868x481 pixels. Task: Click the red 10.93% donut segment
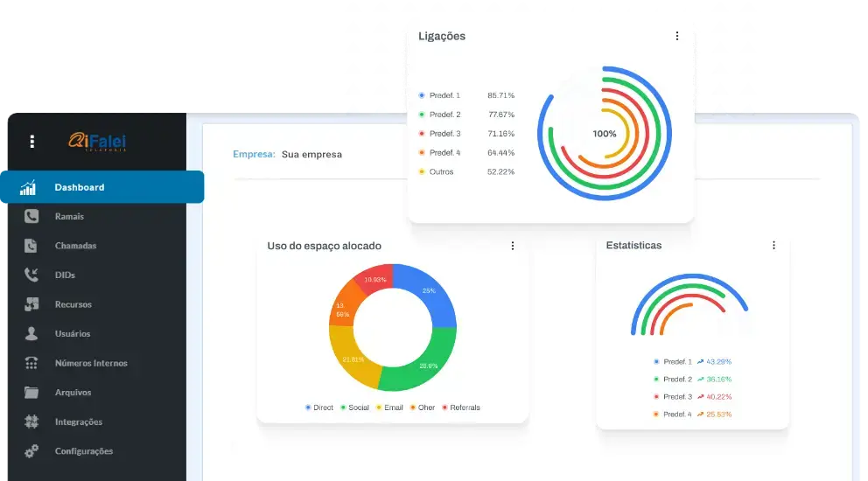375,280
